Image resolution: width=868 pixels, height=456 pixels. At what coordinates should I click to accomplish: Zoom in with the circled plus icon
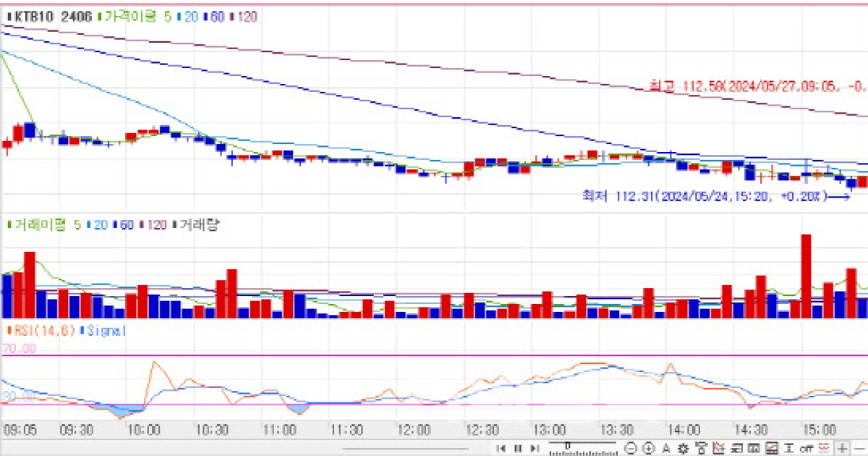coord(648,449)
